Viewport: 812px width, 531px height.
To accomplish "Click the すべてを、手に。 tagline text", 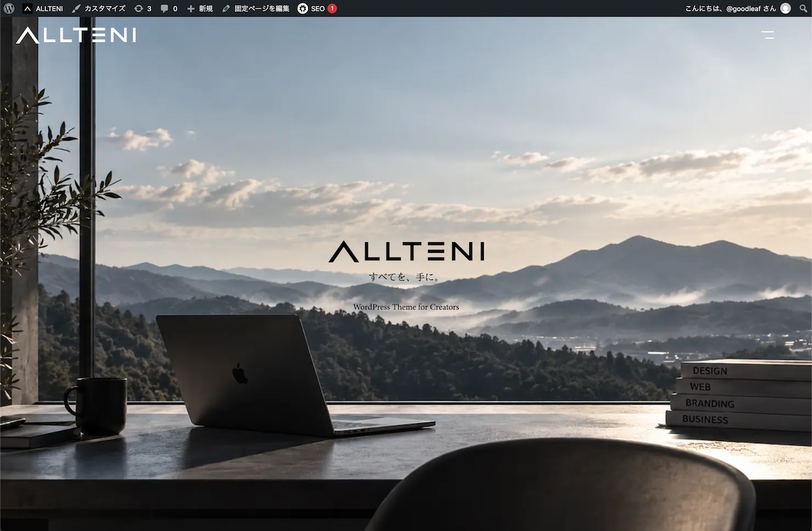I will coord(405,277).
